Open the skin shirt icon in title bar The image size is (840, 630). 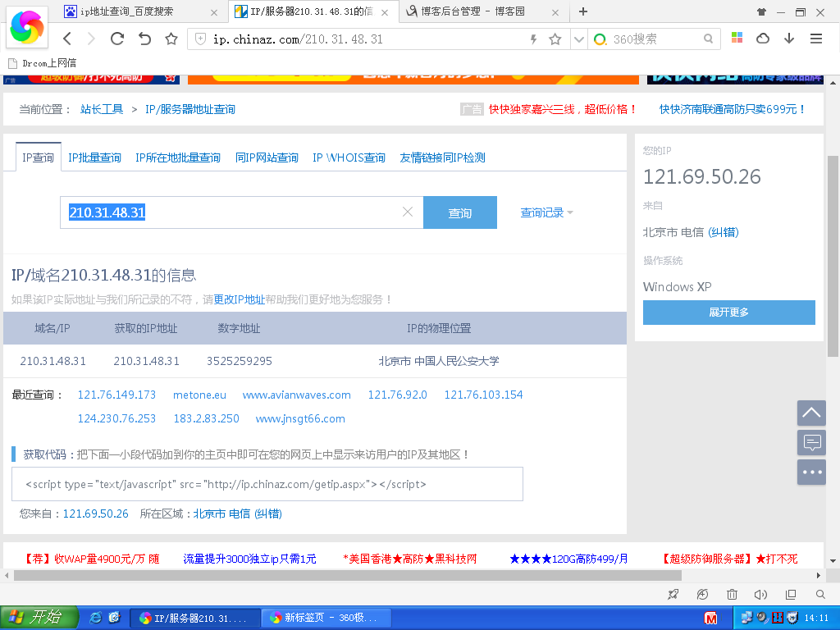coord(761,11)
